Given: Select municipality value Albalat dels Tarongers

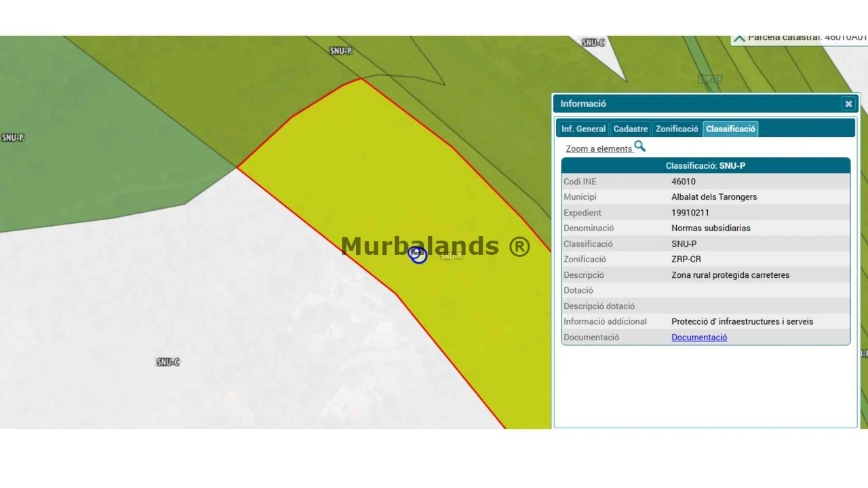Looking at the screenshot, I should [714, 197].
